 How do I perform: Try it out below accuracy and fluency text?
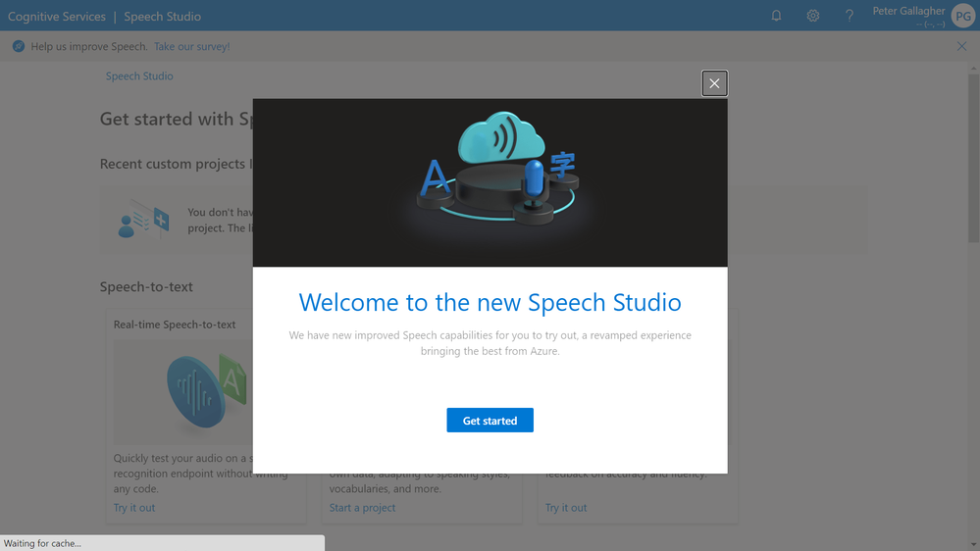click(566, 508)
